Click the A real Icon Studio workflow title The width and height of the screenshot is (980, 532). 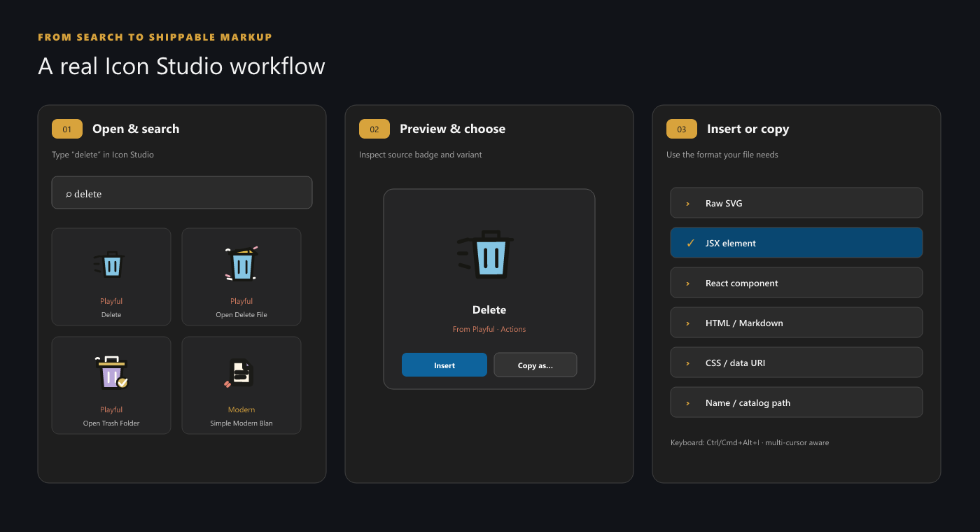click(x=181, y=66)
